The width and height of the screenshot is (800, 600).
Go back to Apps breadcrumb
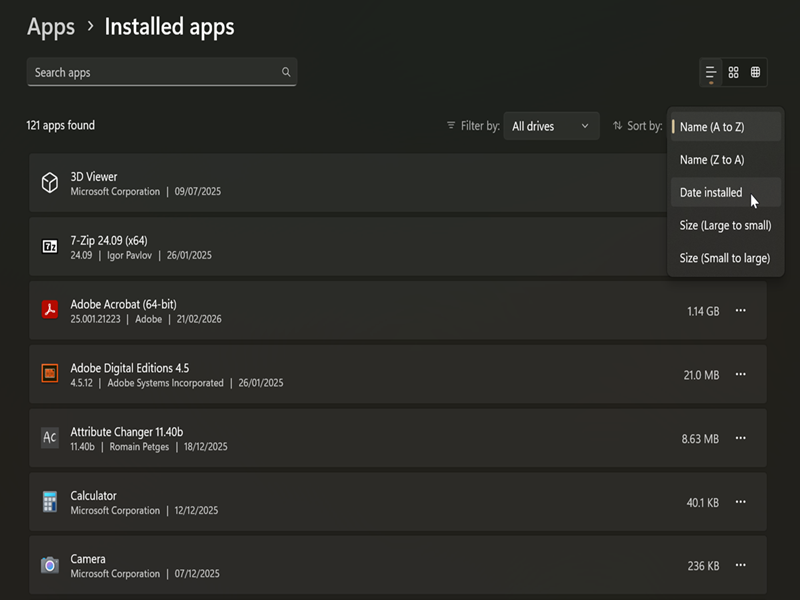tap(51, 27)
